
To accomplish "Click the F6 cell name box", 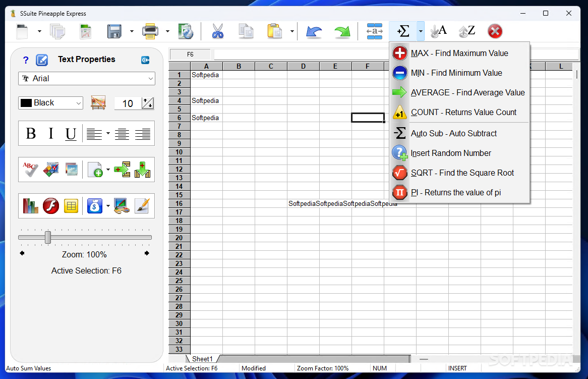I will (190, 55).
